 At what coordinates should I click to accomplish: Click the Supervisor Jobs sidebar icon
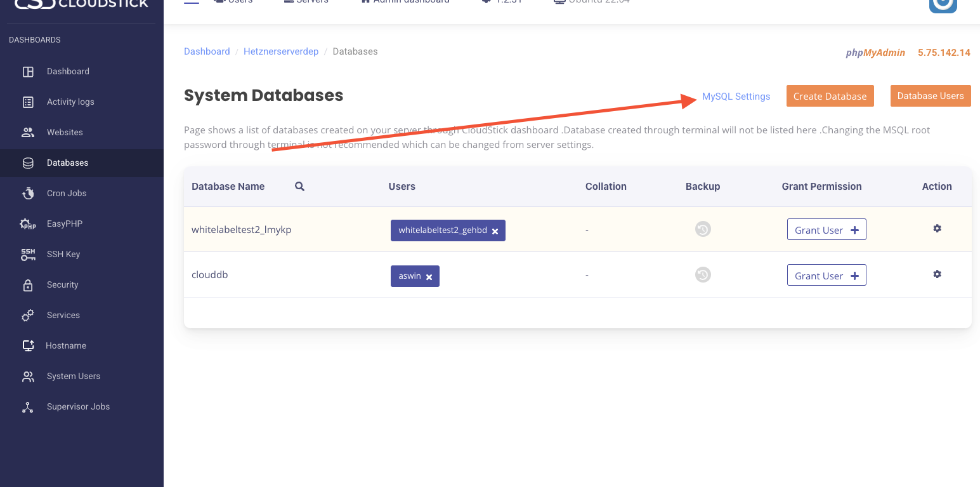(x=28, y=406)
